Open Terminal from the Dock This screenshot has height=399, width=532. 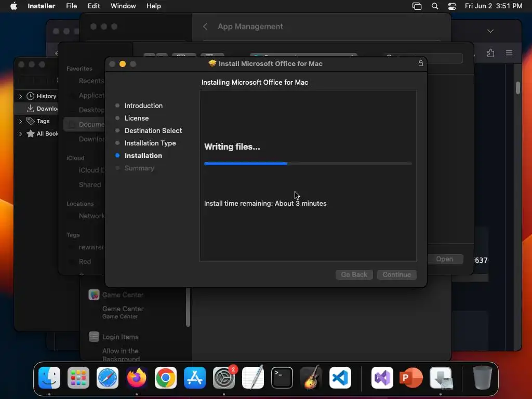pyautogui.click(x=282, y=378)
